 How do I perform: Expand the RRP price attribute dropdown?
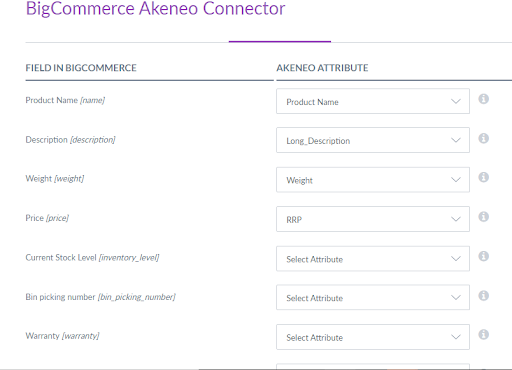[373, 219]
